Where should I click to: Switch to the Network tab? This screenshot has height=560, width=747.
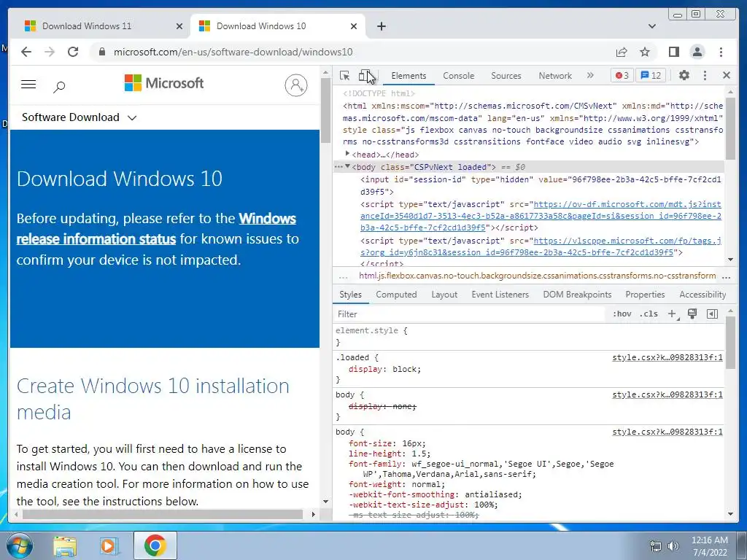pyautogui.click(x=555, y=76)
